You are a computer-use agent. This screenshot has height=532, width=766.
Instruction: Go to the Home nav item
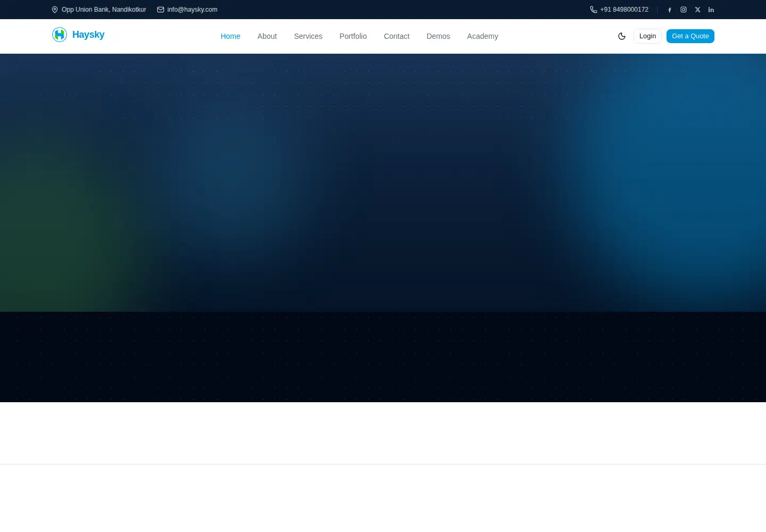tap(230, 36)
